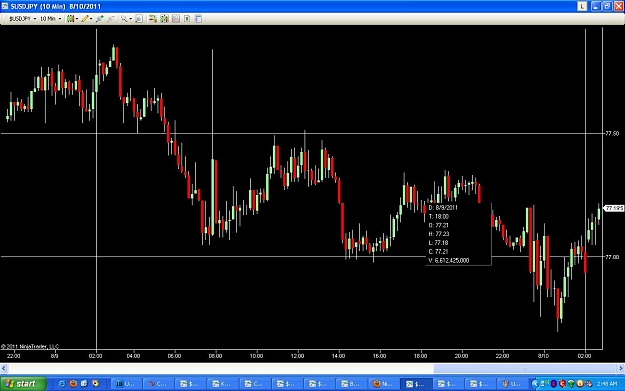This screenshot has height=391, width=625.
Task: Click the 'C: 77.21' close value line
Action: click(x=438, y=251)
